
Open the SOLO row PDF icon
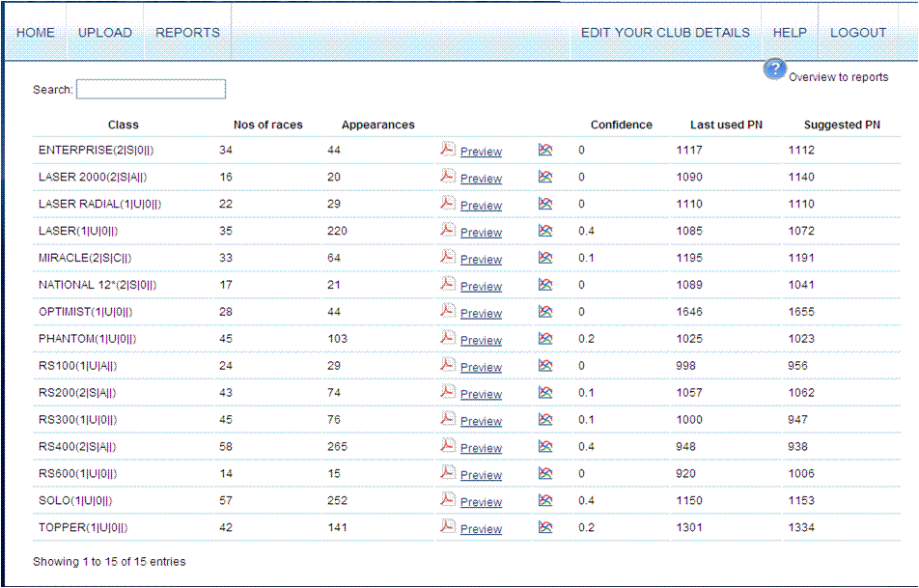[448, 499]
